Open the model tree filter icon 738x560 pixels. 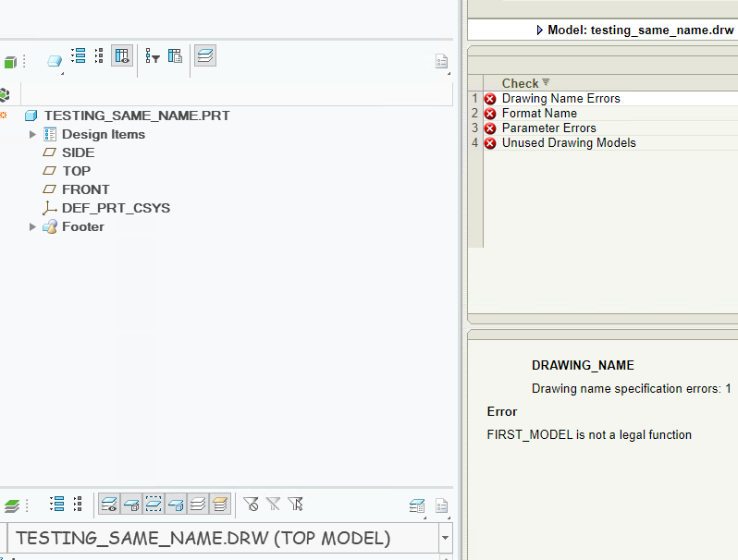(153, 56)
